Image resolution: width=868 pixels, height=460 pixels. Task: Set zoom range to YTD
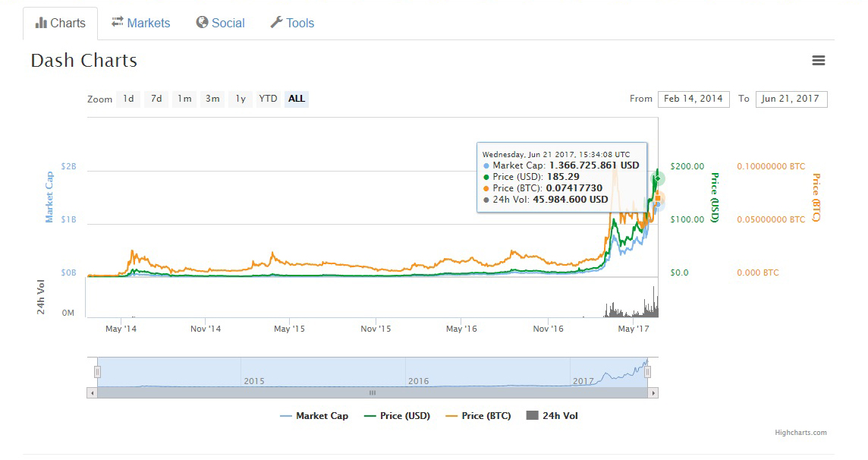point(269,99)
